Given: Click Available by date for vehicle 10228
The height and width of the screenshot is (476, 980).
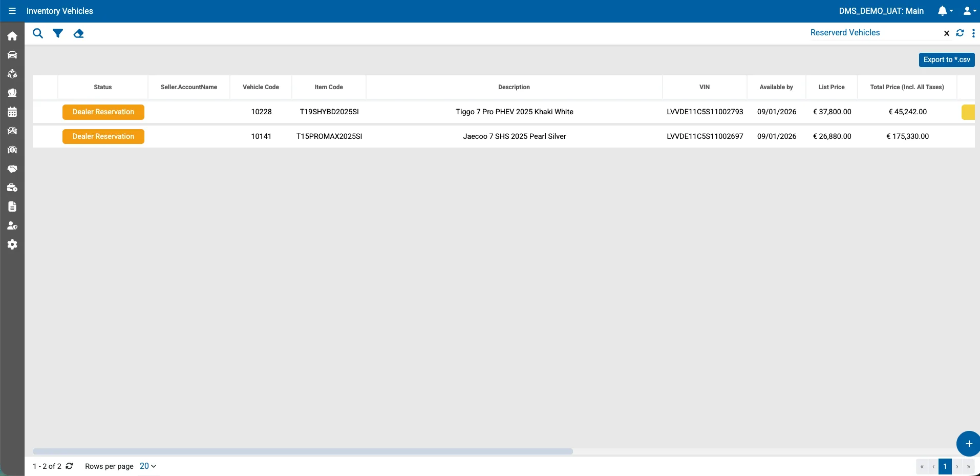Looking at the screenshot, I should (x=777, y=112).
